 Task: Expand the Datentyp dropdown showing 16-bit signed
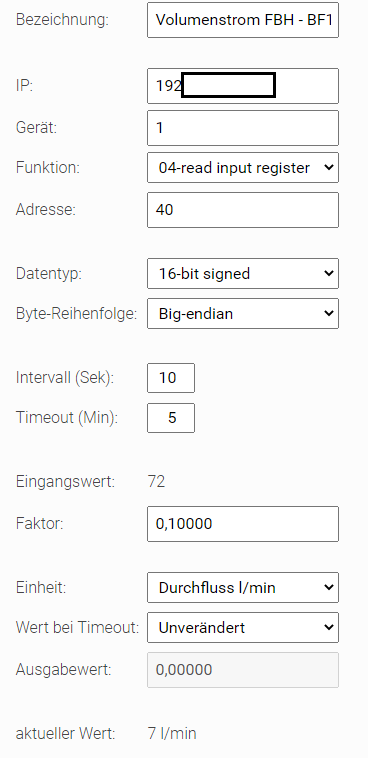point(243,274)
